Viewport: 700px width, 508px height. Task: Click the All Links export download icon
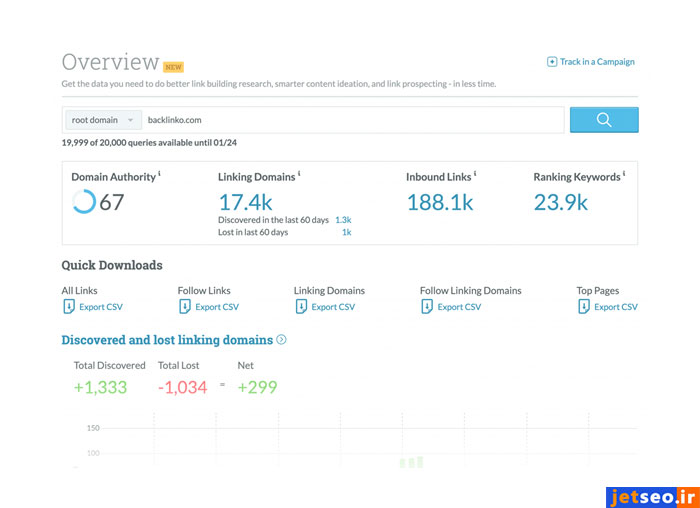(68, 307)
